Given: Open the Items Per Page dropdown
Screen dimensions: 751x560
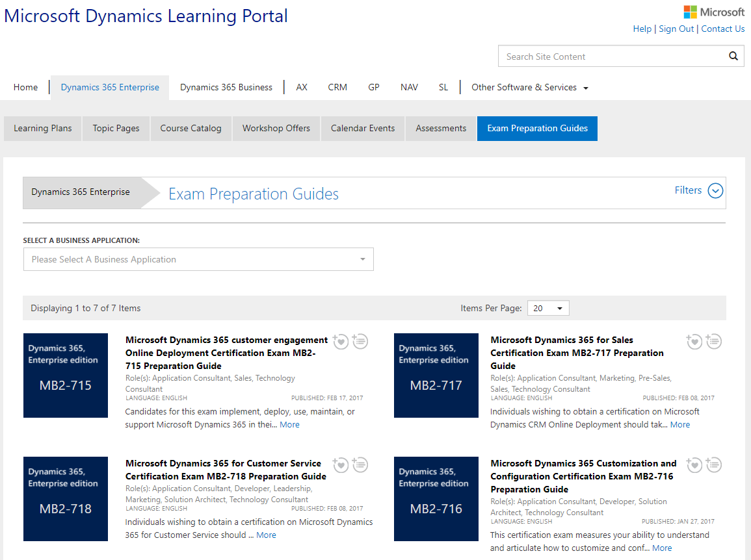Looking at the screenshot, I should [x=548, y=308].
